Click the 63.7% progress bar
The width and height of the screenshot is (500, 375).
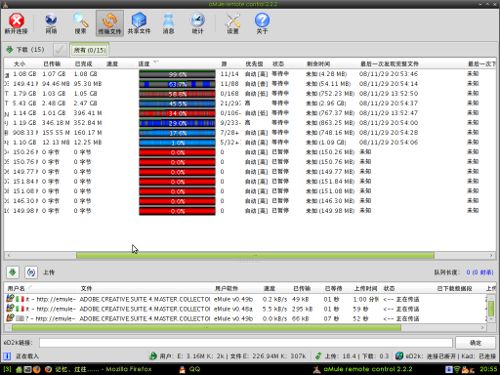click(x=177, y=84)
